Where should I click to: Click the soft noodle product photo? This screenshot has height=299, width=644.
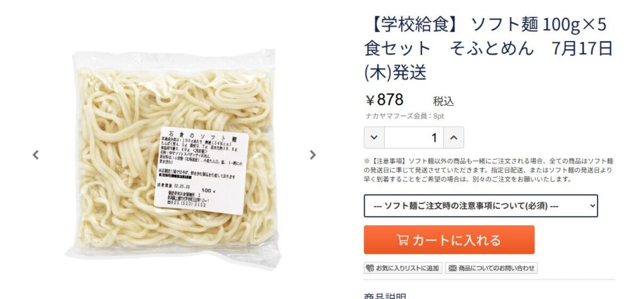[x=174, y=159]
